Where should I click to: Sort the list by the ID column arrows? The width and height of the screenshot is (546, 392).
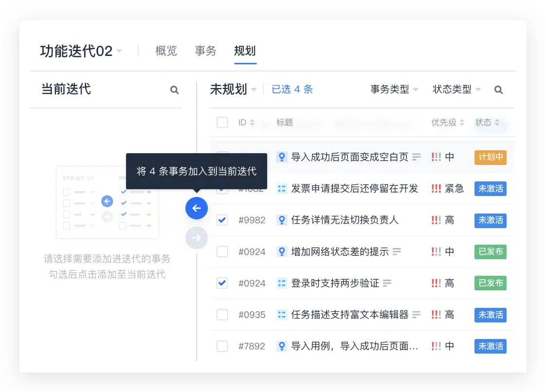[x=253, y=123]
